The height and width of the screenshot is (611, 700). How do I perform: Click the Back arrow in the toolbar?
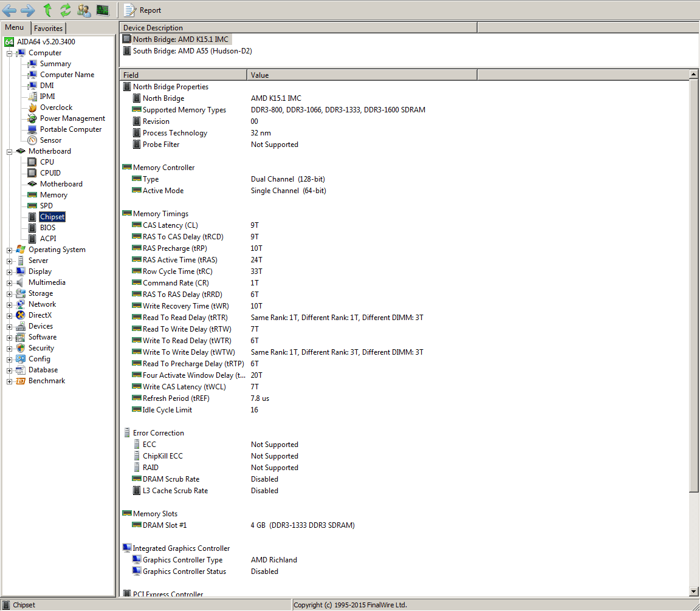pyautogui.click(x=10, y=10)
